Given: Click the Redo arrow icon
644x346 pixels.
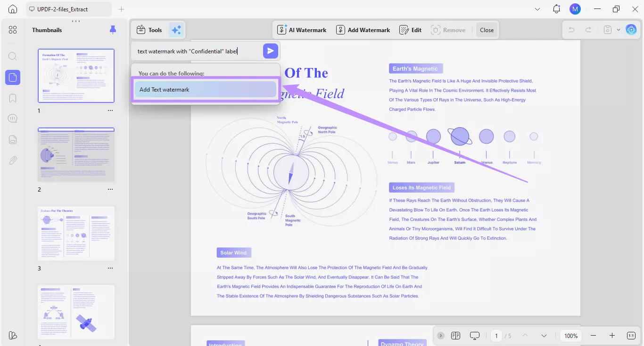Looking at the screenshot, I should pyautogui.click(x=588, y=30).
